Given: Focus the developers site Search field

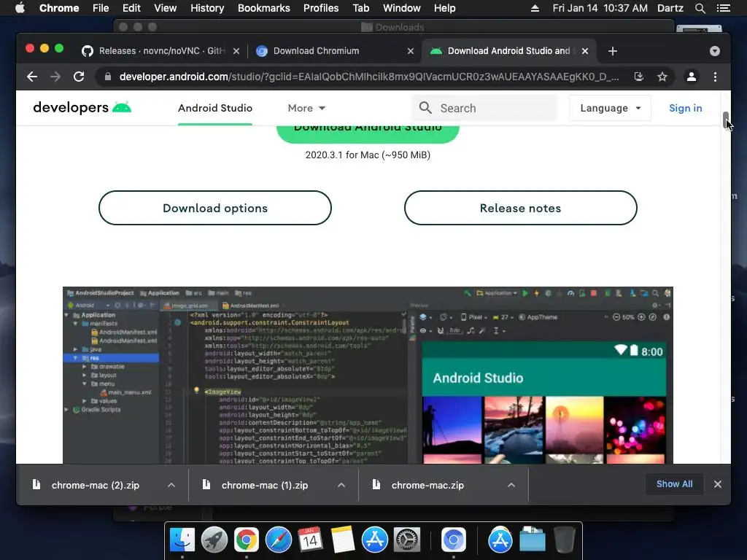Looking at the screenshot, I should [484, 108].
